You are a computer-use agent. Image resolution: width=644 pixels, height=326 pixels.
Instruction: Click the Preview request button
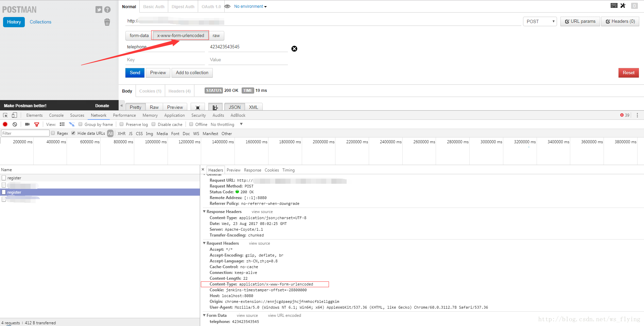coord(158,73)
